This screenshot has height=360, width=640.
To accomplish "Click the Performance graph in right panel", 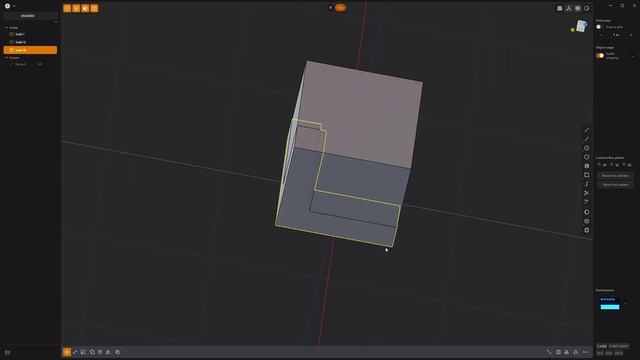I will click(610, 304).
